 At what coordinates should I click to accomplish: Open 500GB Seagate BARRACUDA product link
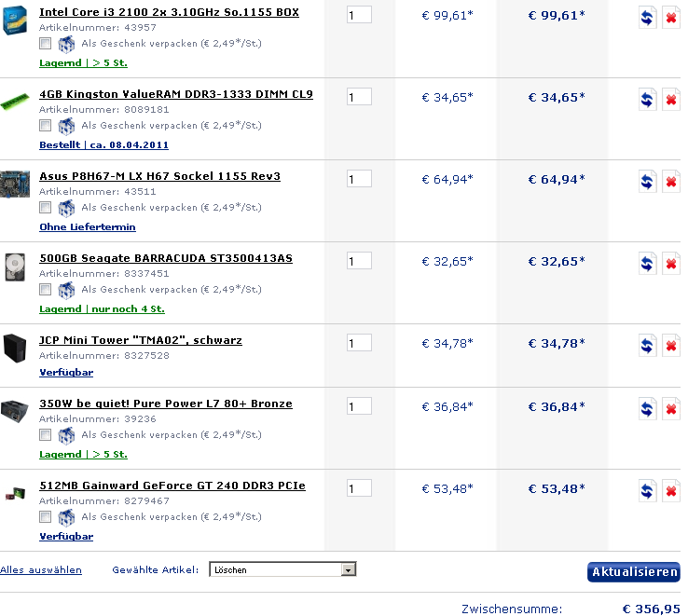point(166,258)
